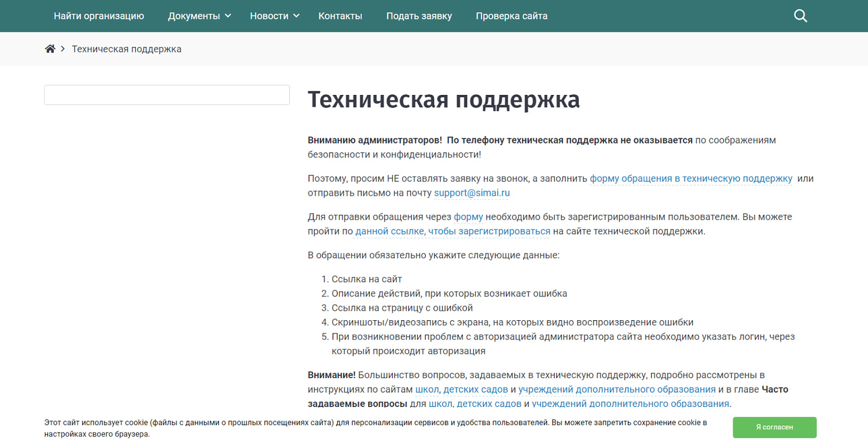Open the Контакты menu item
Viewport: 868px width, 440px height.
(x=340, y=16)
